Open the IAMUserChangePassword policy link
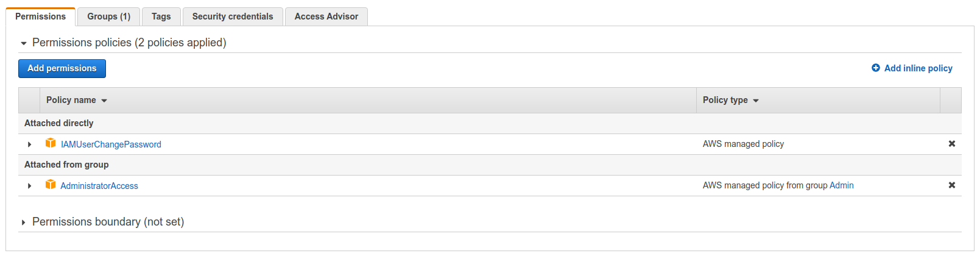Screen dimensions: 980x267 [x=111, y=144]
